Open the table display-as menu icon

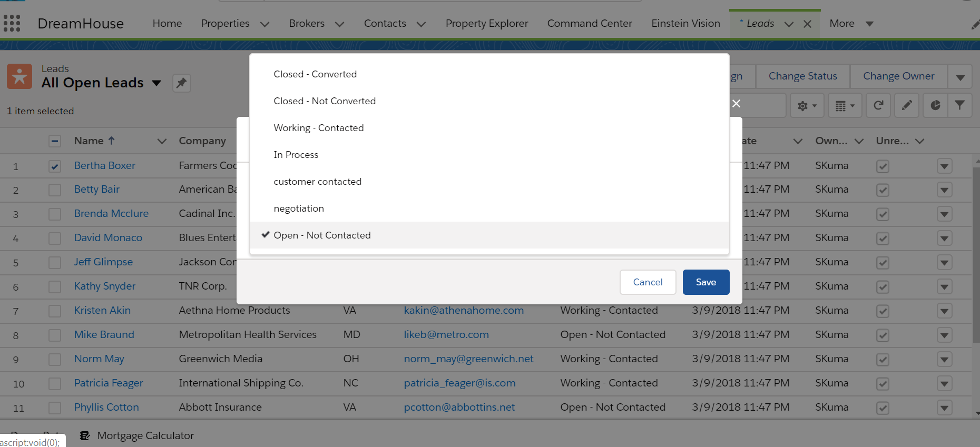[845, 106]
